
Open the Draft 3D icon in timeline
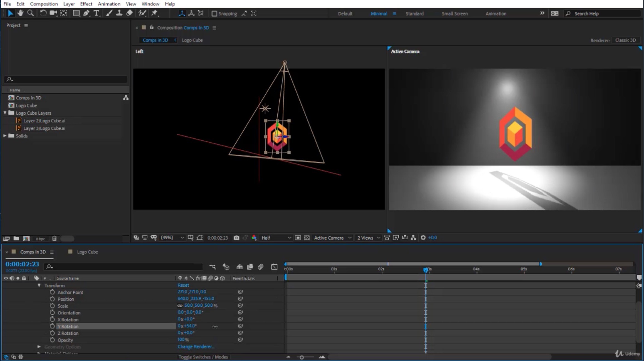[226, 267]
